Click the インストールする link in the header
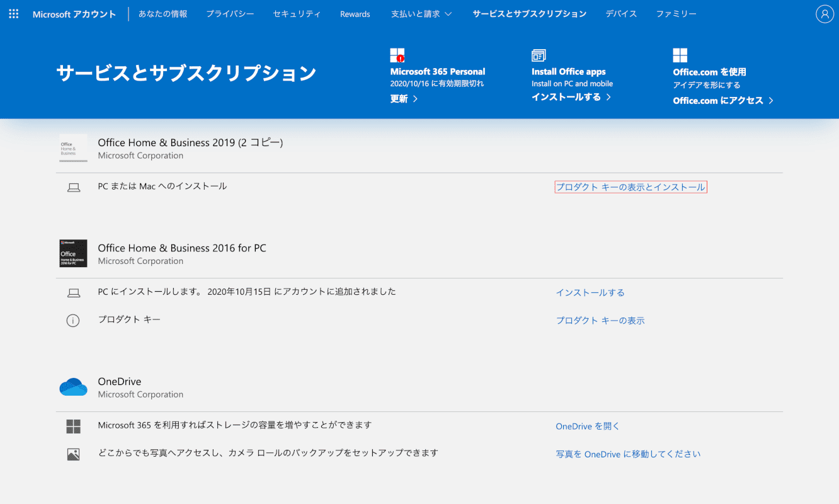 tap(571, 97)
